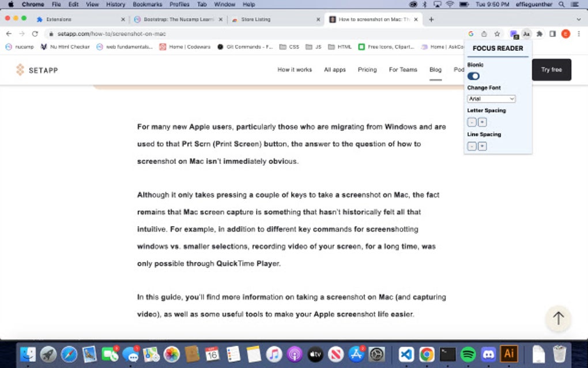The height and width of the screenshot is (368, 588).
Task: Open the Change Font dropdown showing Arial
Action: point(491,99)
